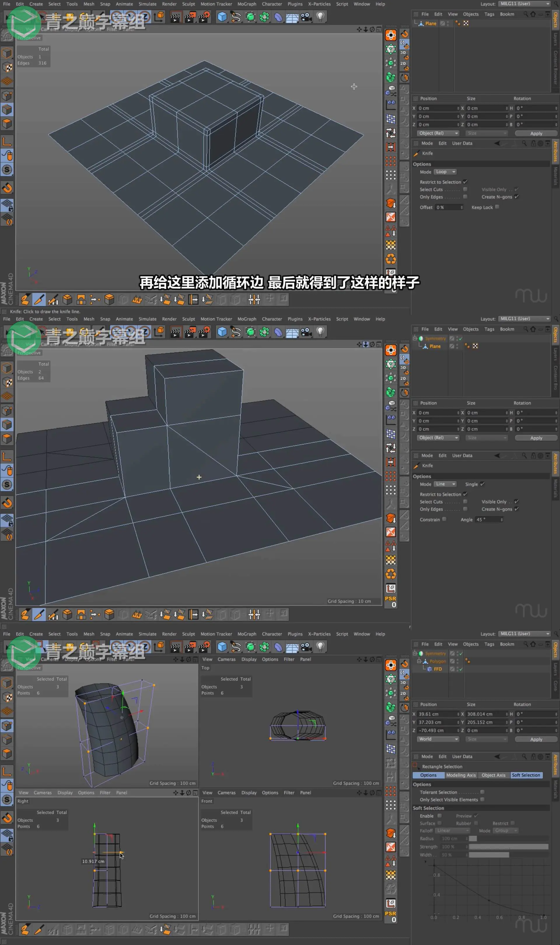Image resolution: width=560 pixels, height=945 pixels.
Task: Switch to Edges mode in top window sidebar
Action: 7,109
